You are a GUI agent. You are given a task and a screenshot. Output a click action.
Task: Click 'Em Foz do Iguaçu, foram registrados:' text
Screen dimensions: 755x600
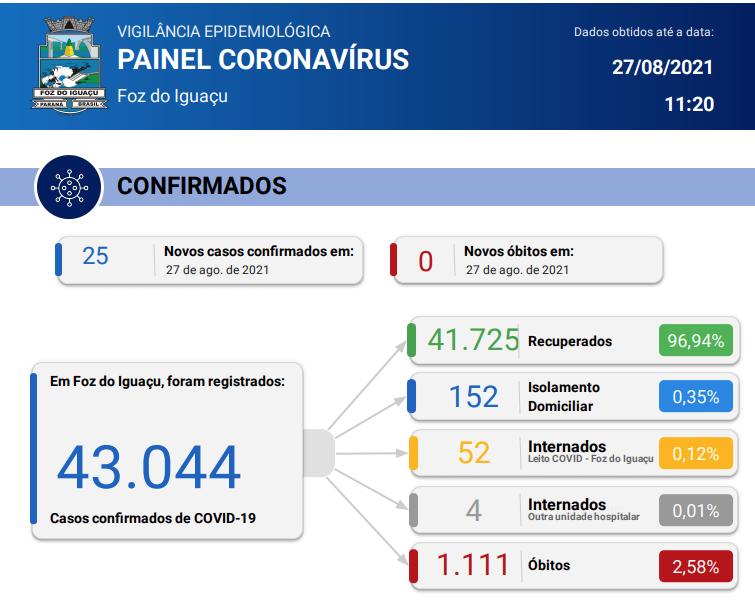click(167, 381)
